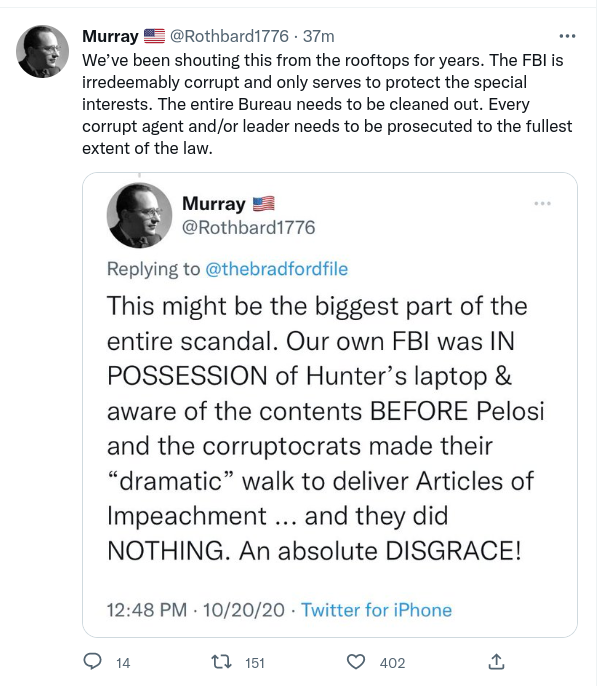Click the retweet count showing 151
The height and width of the screenshot is (686, 602).
[x=254, y=663]
